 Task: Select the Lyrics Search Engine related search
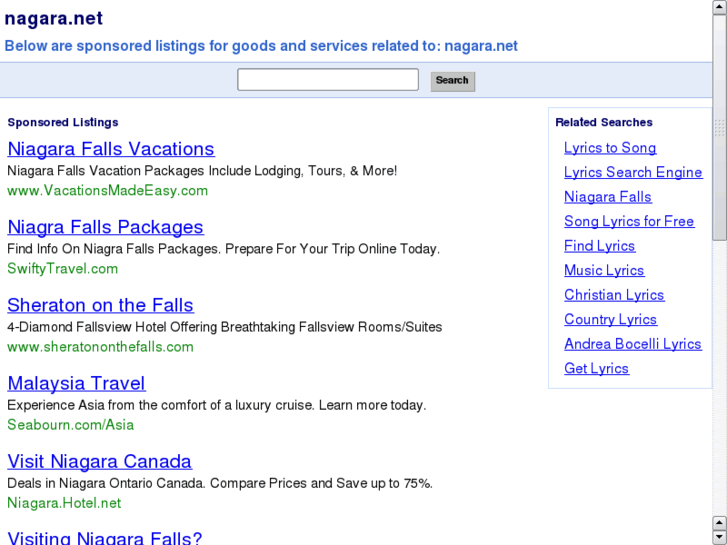(633, 172)
